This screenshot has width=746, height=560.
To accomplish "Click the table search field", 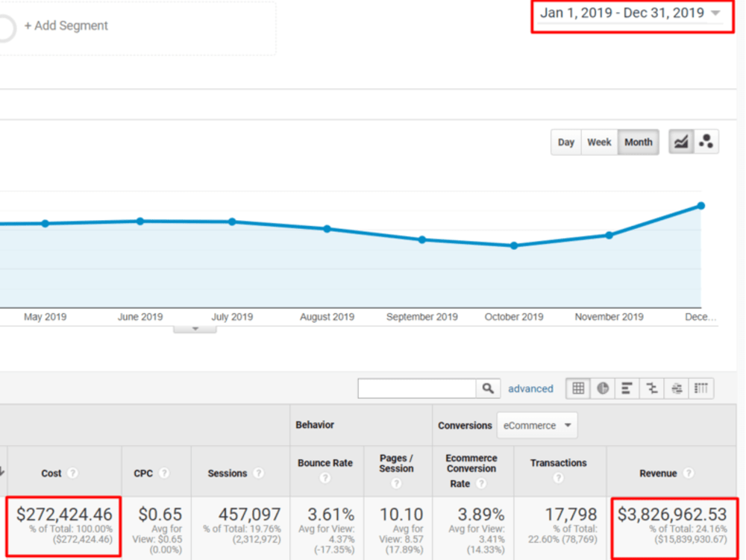I will pyautogui.click(x=417, y=388).
